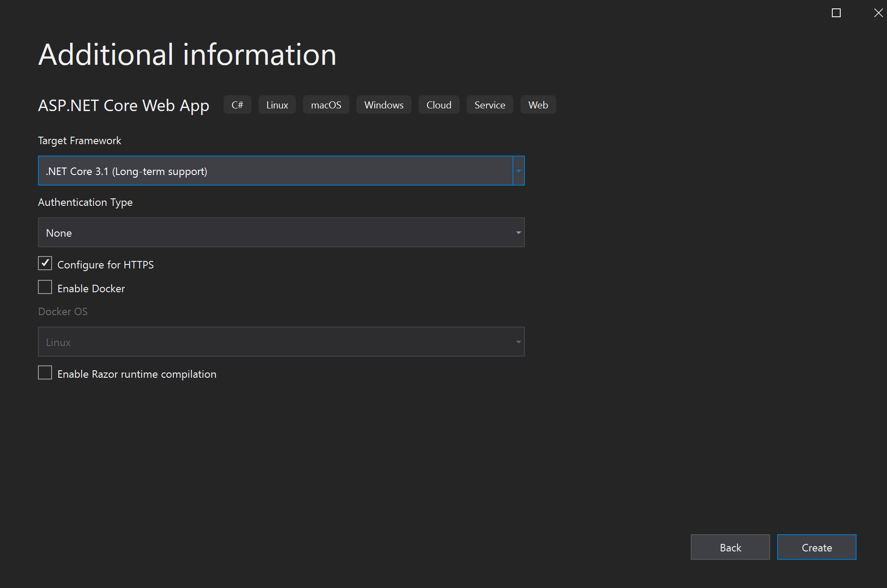Open Target Framework dropdown arrow

518,171
